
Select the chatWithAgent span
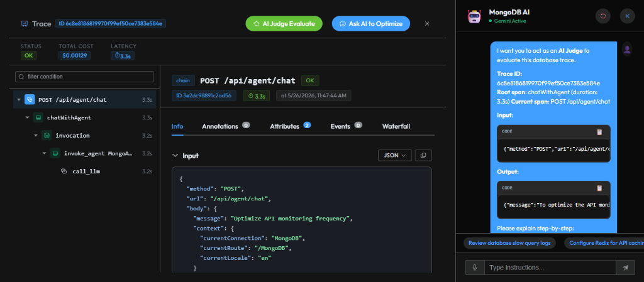click(x=85, y=117)
